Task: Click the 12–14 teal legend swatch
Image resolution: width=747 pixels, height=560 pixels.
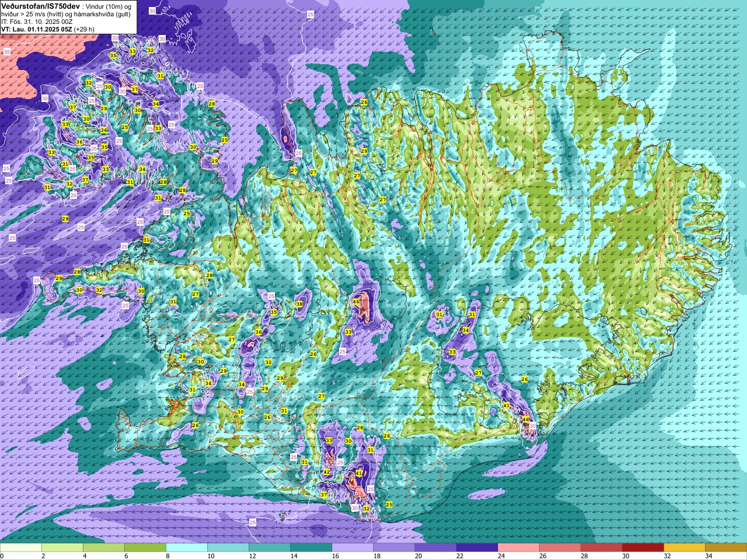Action: [x=270, y=548]
